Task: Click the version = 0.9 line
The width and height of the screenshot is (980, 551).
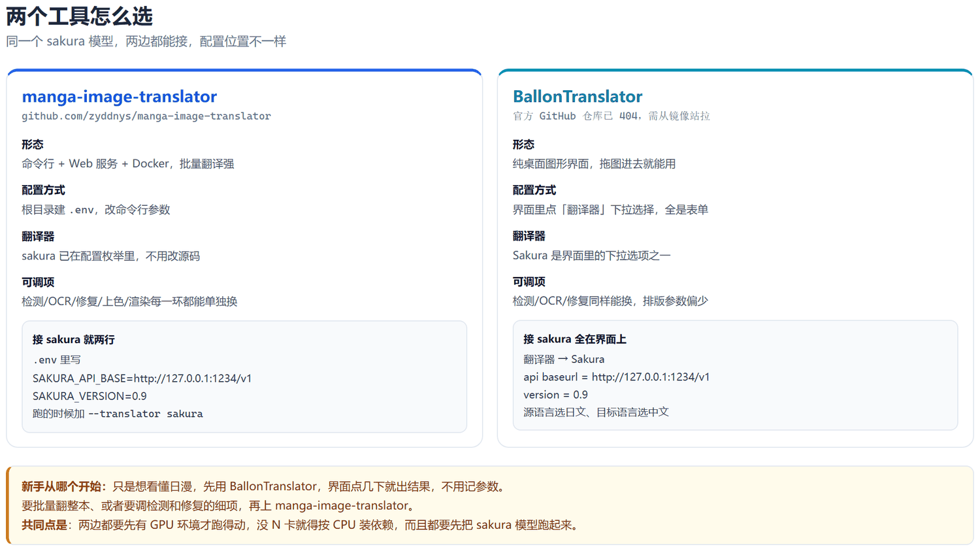Action: pos(555,395)
